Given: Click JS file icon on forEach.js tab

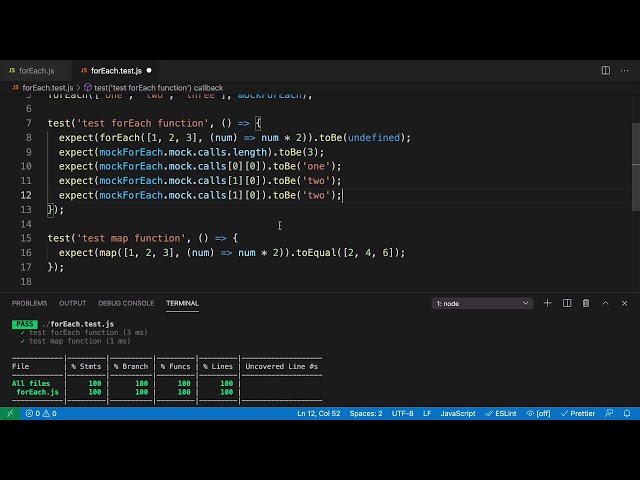Looking at the screenshot, I should [12, 71].
